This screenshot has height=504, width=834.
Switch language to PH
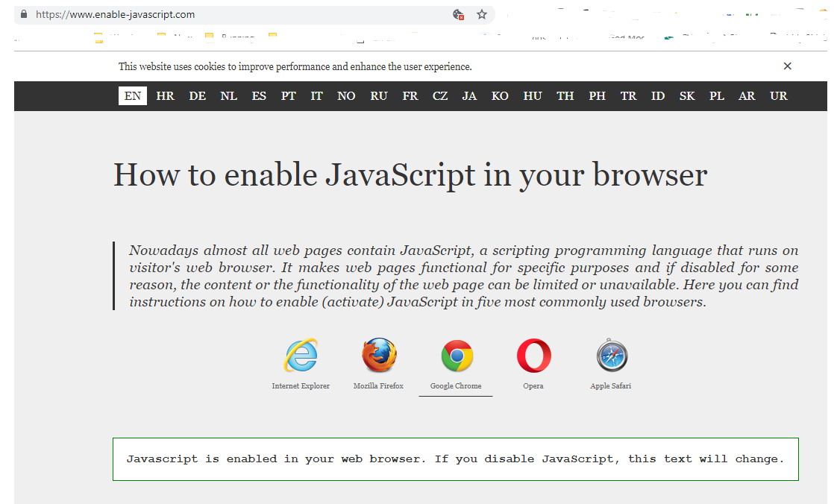point(597,95)
